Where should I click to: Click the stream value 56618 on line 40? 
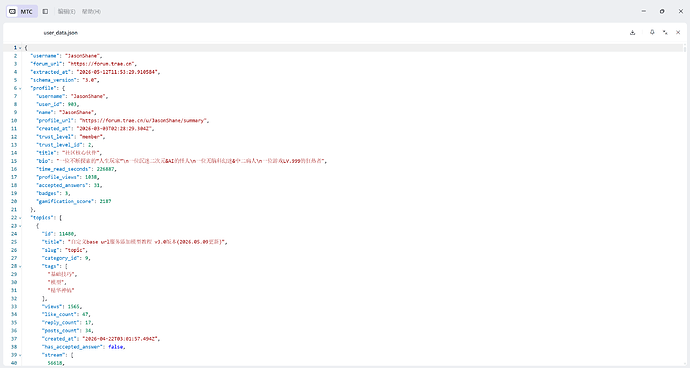point(55,363)
